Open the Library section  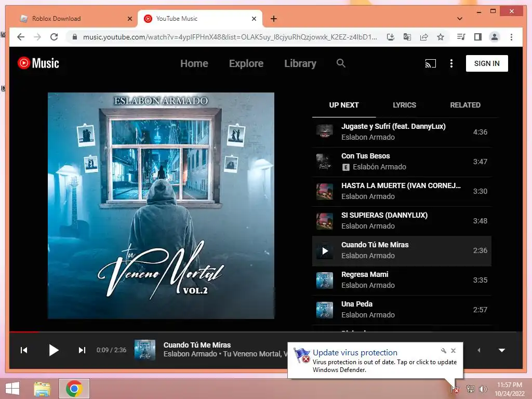pos(300,63)
